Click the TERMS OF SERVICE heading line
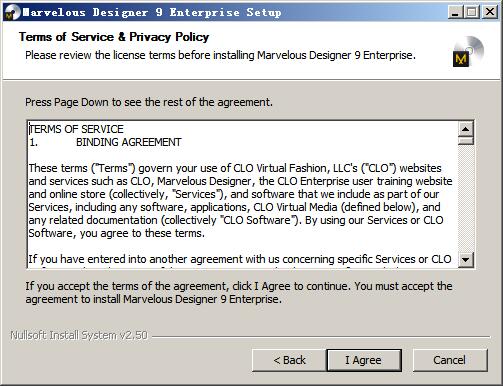The height and width of the screenshot is (386, 503). click(x=76, y=129)
